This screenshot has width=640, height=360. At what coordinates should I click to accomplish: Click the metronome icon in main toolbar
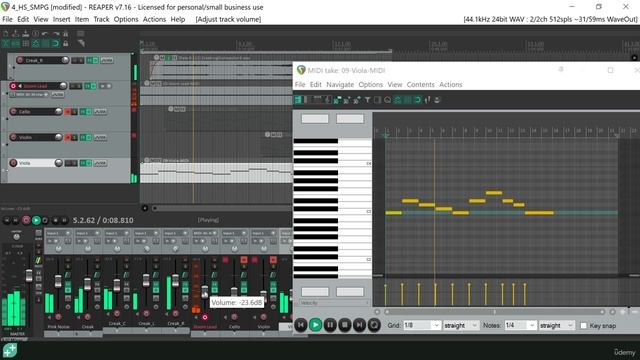coord(65,33)
